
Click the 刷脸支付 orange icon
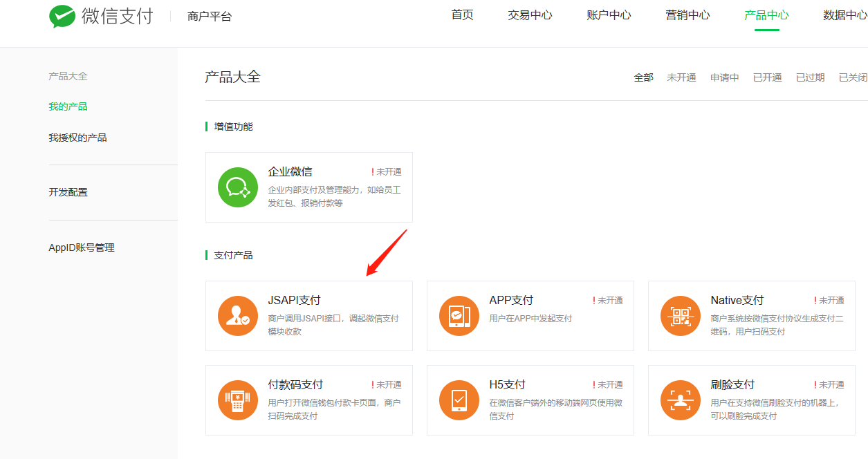680,400
